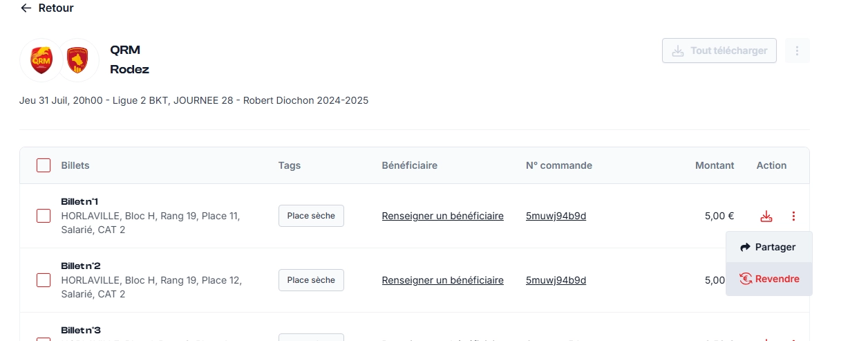Click the Bénéficiaire column header
This screenshot has height=341, width=868.
pos(409,165)
